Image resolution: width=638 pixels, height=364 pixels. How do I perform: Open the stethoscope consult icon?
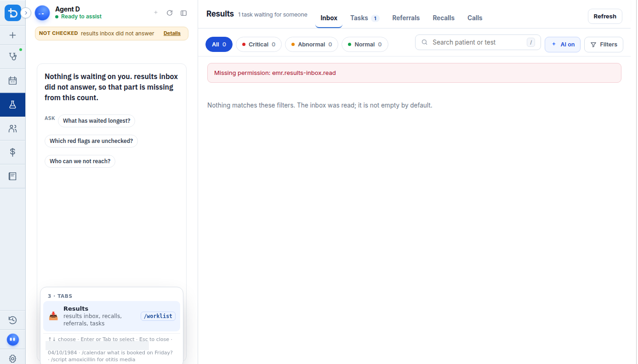tap(12, 57)
